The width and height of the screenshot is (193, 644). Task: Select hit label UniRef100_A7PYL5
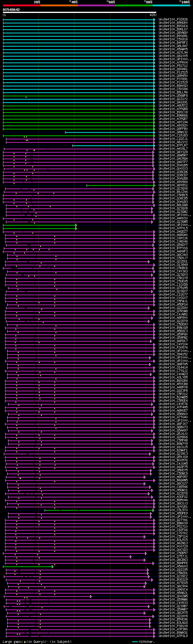tap(173, 228)
